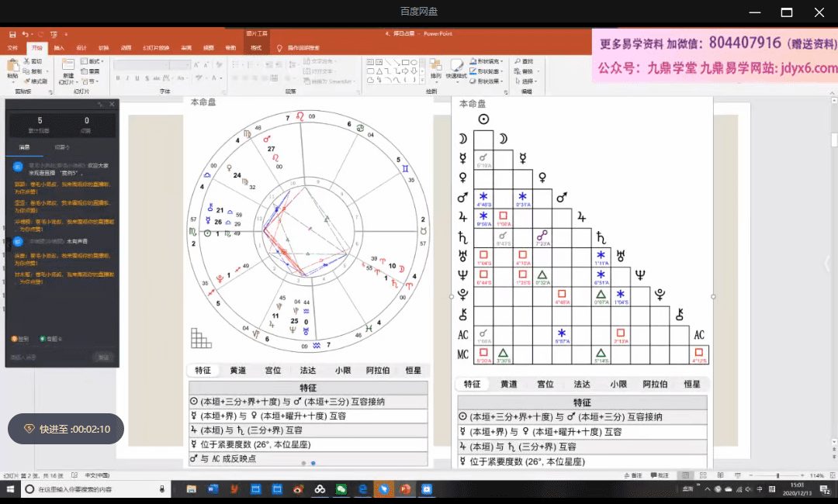The width and height of the screenshot is (838, 504).
Task: Open the WeChat icon in the taskbar
Action: point(341,489)
